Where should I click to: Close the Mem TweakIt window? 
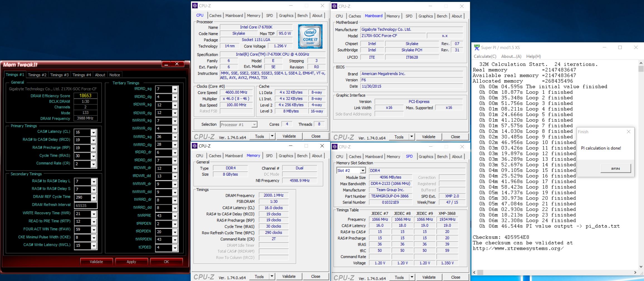(177, 64)
